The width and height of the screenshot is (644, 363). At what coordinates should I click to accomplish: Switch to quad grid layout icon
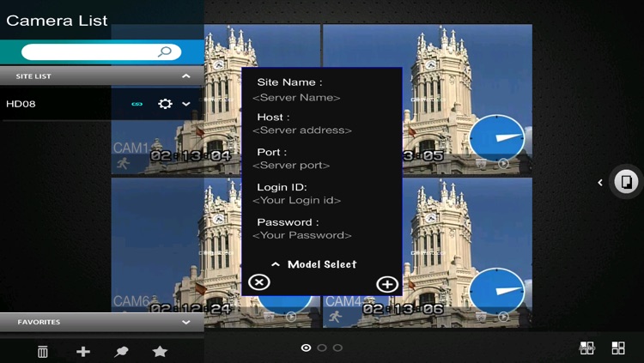click(618, 348)
